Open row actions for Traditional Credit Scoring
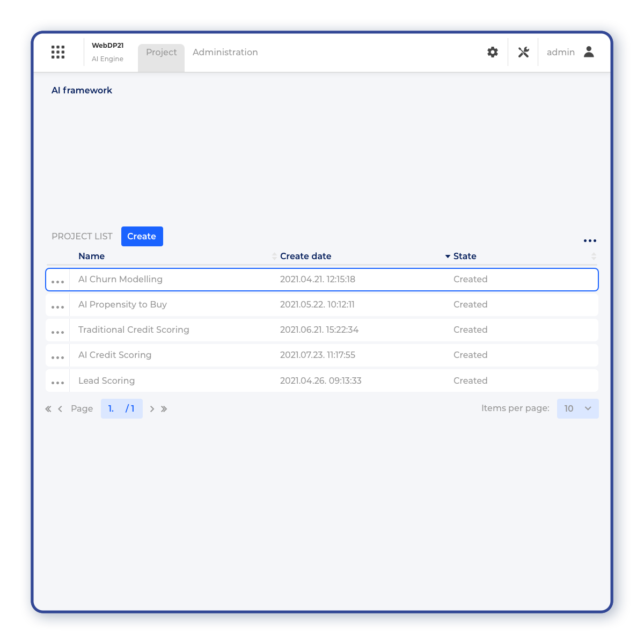The height and width of the screenshot is (644, 644). click(x=57, y=332)
